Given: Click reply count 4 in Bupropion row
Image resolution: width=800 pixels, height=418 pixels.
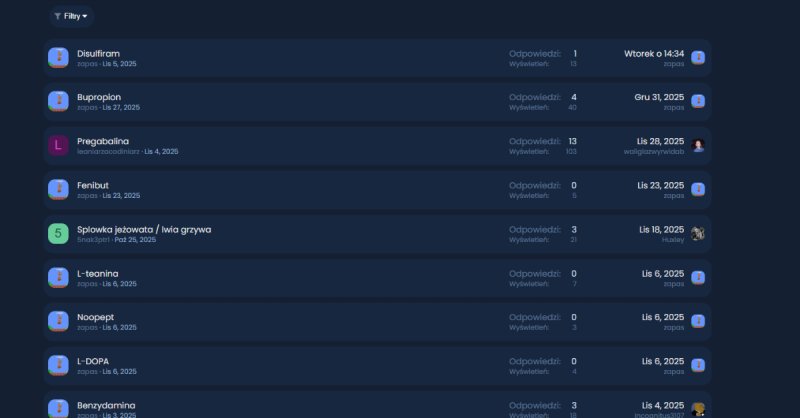Looking at the screenshot, I should tap(574, 97).
